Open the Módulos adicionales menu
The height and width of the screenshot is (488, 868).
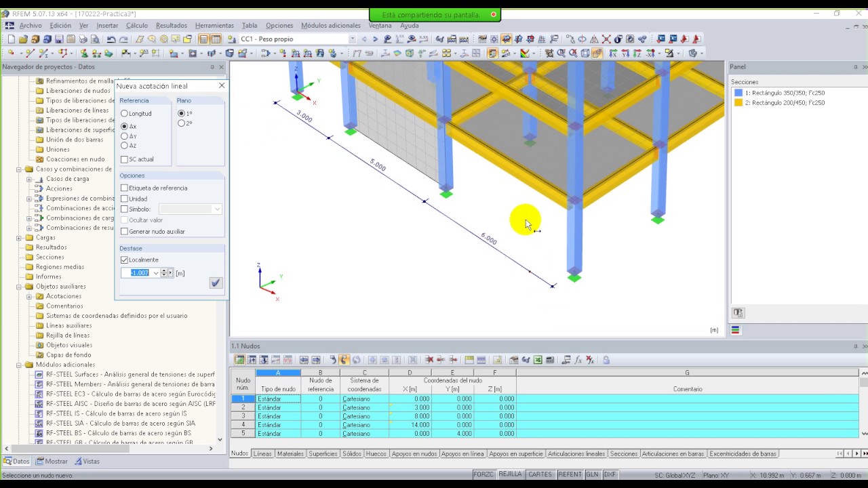331,26
